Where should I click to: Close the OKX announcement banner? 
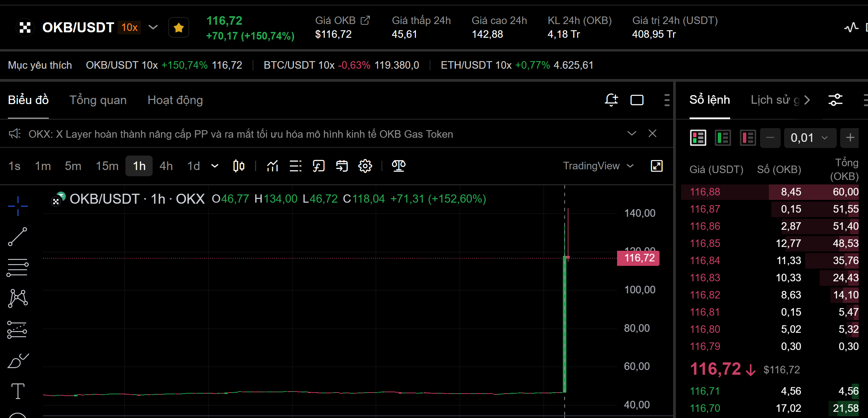coord(652,133)
